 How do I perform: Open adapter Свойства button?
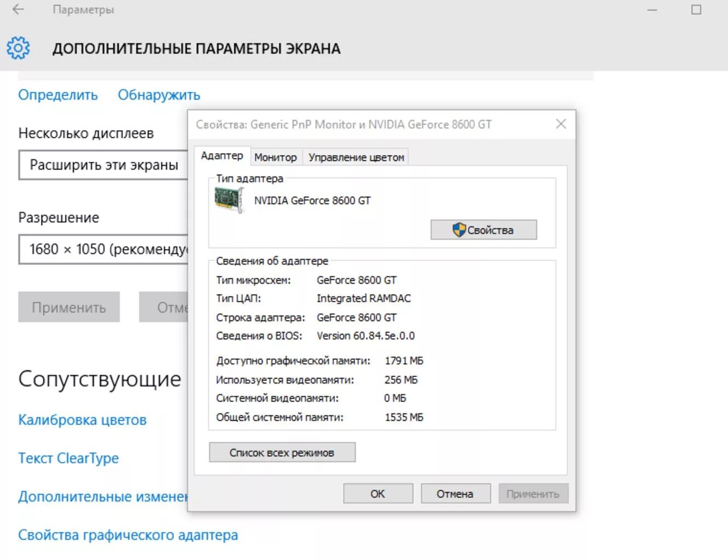pyautogui.click(x=484, y=230)
